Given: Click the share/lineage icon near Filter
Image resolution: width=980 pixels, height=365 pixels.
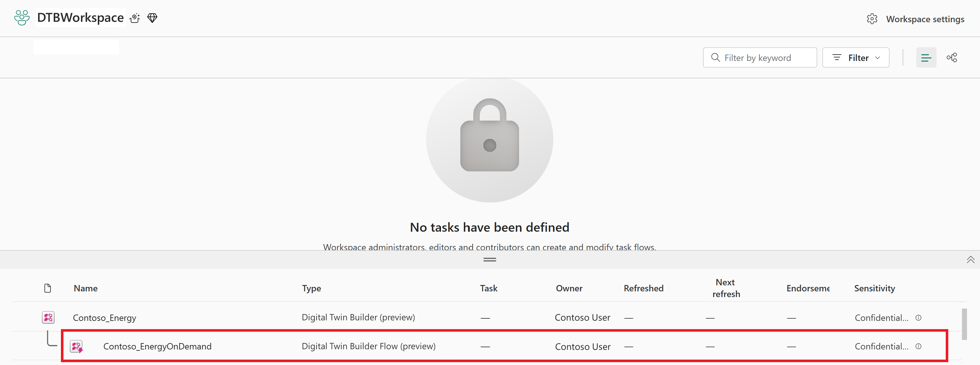Looking at the screenshot, I should point(952,57).
